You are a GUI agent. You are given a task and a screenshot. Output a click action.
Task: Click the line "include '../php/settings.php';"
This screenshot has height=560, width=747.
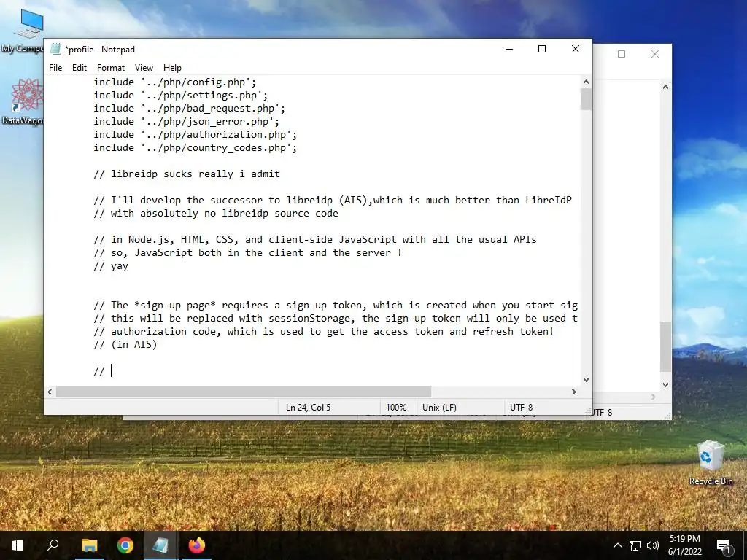coord(181,96)
